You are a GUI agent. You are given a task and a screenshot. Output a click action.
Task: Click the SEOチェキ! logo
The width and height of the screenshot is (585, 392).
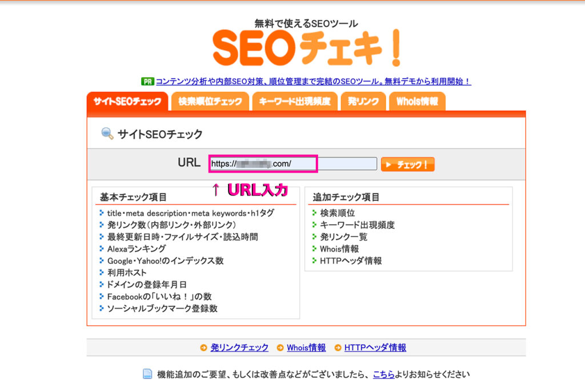pyautogui.click(x=306, y=48)
